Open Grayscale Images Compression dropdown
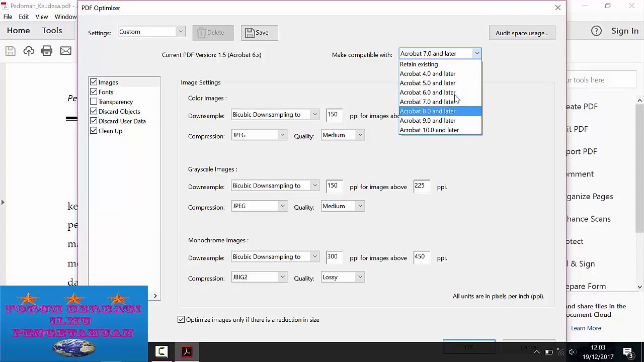 tap(259, 206)
